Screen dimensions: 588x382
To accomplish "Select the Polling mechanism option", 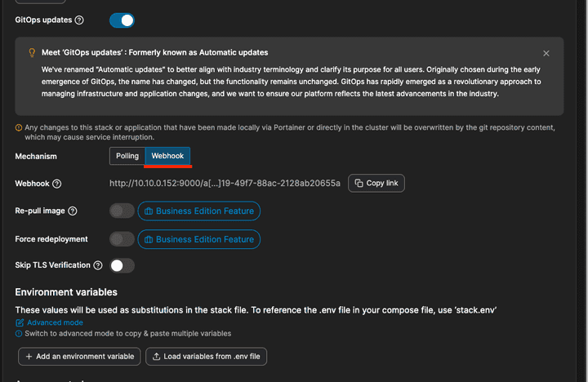I will point(127,156).
